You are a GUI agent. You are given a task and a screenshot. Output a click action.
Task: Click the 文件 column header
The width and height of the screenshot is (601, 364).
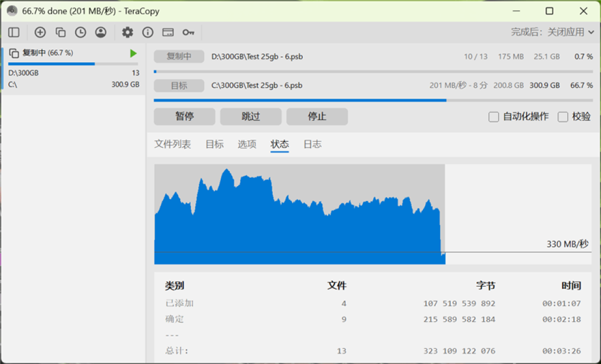(x=337, y=286)
